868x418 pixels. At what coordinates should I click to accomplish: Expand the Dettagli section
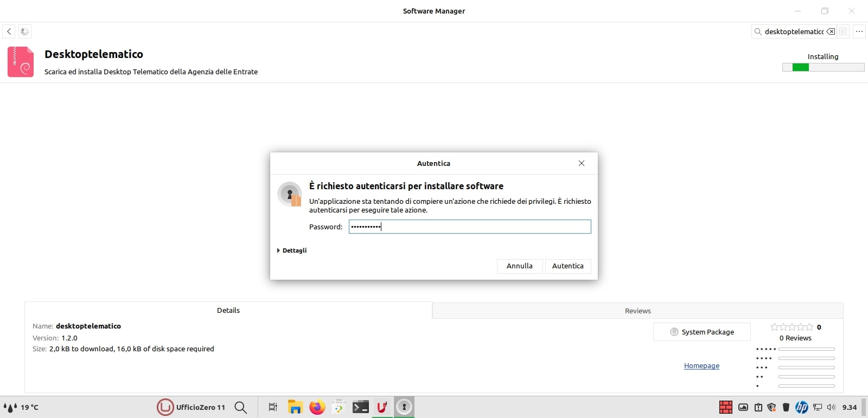292,250
